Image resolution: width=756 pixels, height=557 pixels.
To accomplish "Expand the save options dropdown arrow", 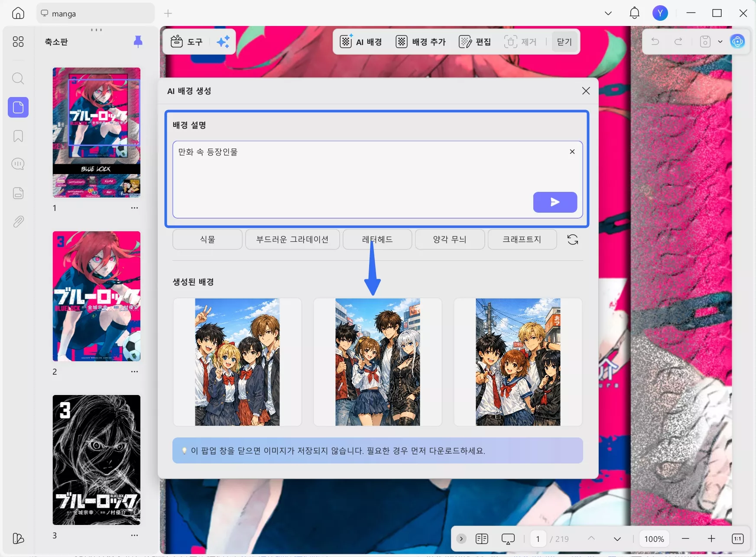I will (x=720, y=42).
